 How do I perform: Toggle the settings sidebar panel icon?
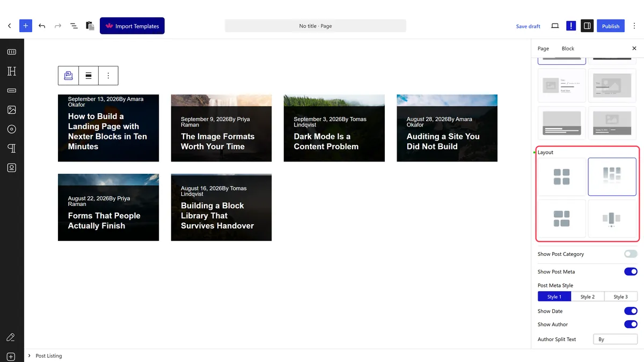pos(587,26)
